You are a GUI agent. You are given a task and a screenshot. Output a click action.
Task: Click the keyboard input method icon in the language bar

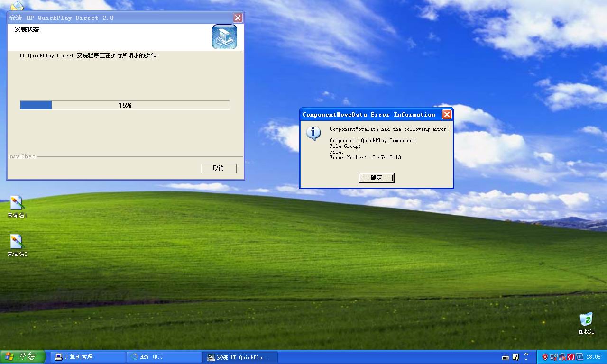coord(506,357)
